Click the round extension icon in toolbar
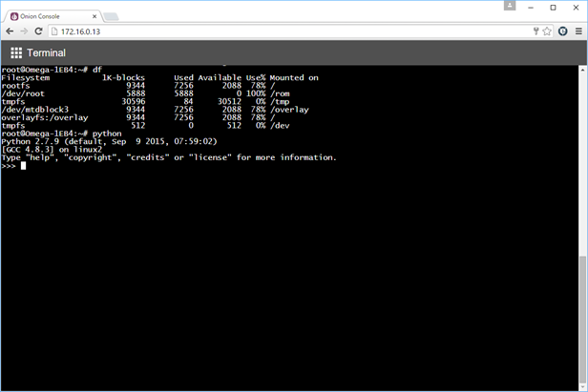 coord(562,31)
